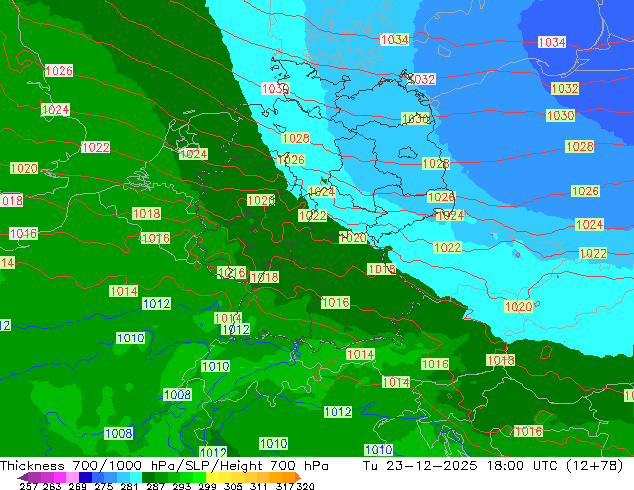Click the easternmost 1030 isobar label
634x490 pixels.
point(560,115)
